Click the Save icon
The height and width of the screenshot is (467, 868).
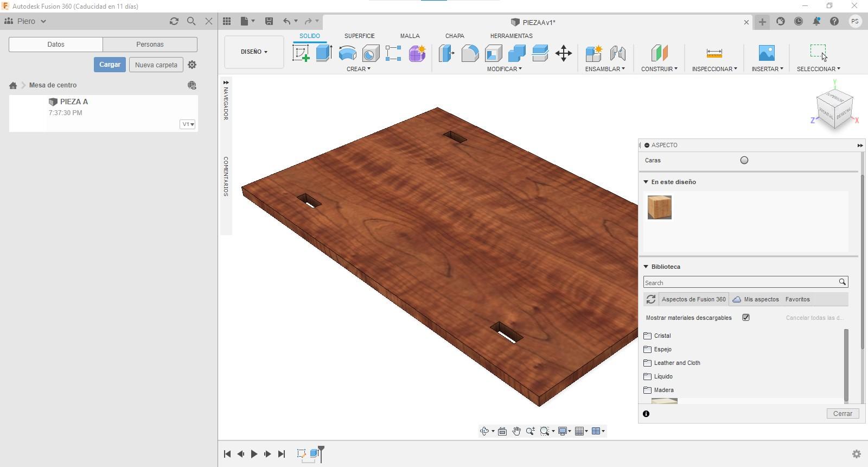click(269, 21)
